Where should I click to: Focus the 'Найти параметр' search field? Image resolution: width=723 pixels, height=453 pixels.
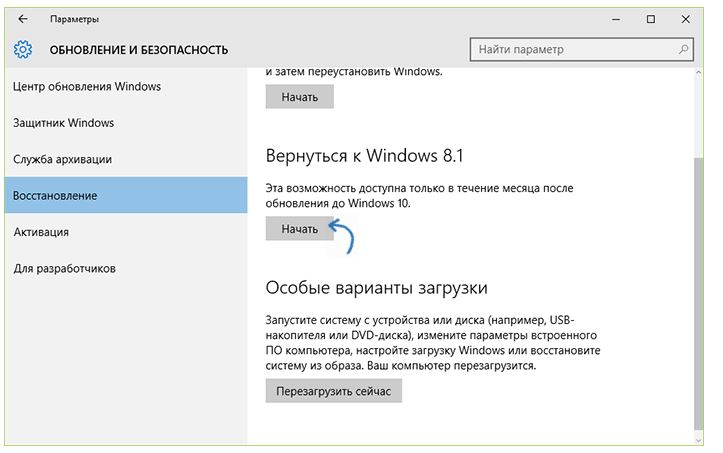coord(581,49)
